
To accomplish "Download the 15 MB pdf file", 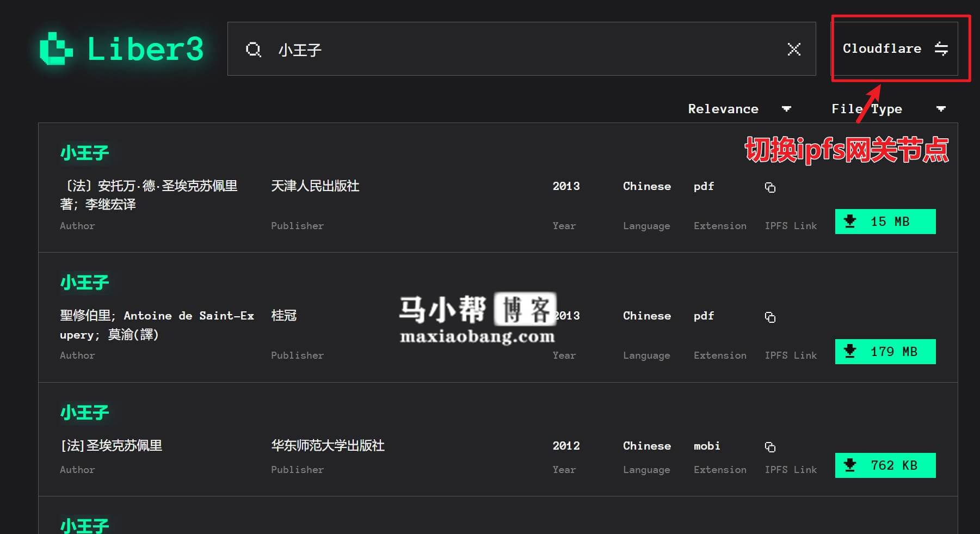I will point(885,222).
